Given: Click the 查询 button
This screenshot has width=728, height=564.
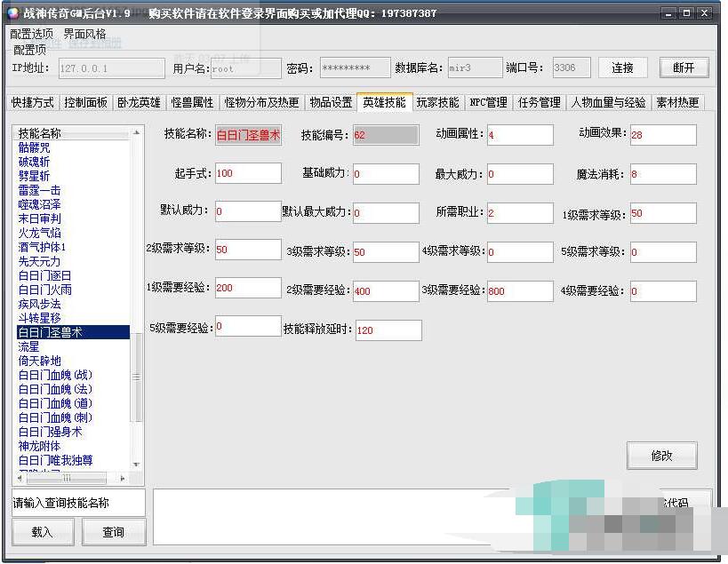Looking at the screenshot, I should tap(114, 532).
